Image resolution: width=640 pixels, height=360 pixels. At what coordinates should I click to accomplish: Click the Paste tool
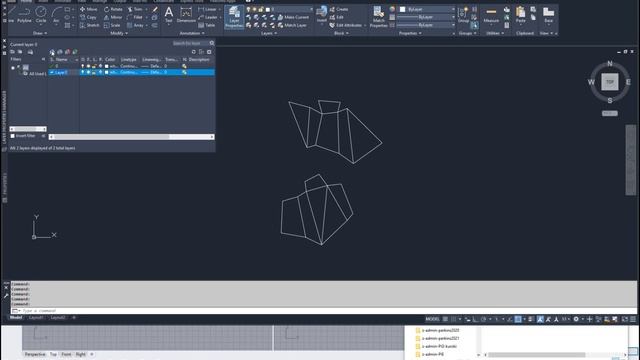click(520, 15)
